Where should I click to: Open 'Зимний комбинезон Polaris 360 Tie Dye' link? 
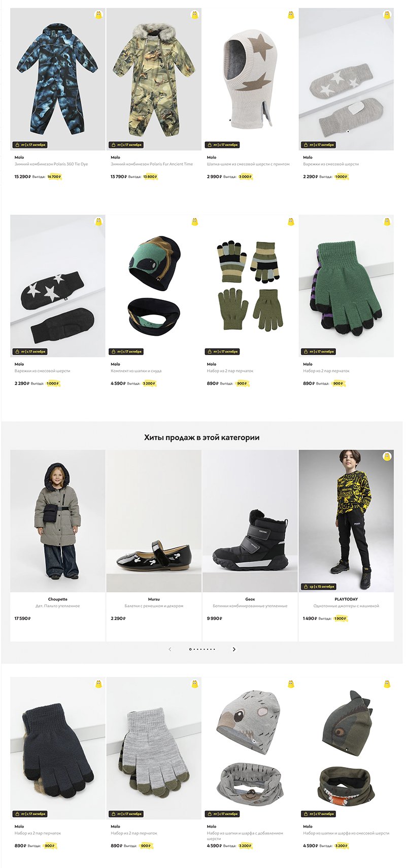tap(51, 164)
